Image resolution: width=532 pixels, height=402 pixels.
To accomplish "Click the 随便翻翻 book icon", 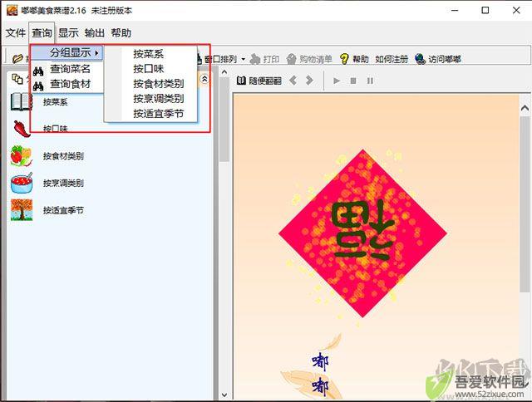I will (241, 81).
